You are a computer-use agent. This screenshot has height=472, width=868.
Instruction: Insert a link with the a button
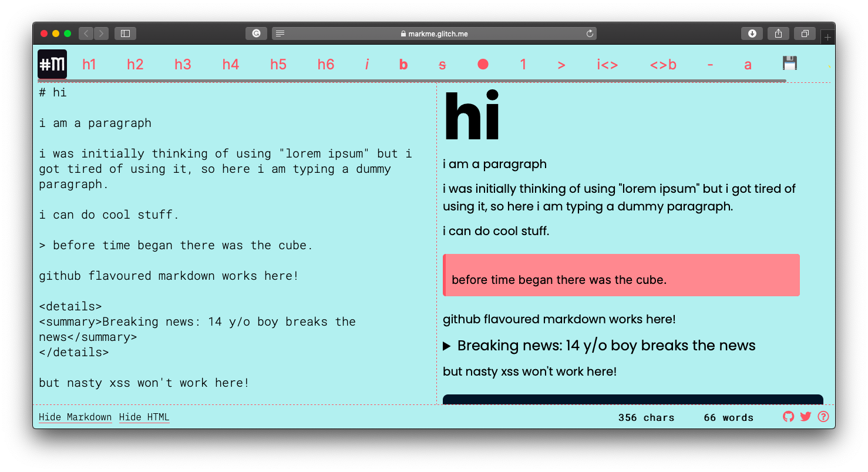pyautogui.click(x=748, y=65)
